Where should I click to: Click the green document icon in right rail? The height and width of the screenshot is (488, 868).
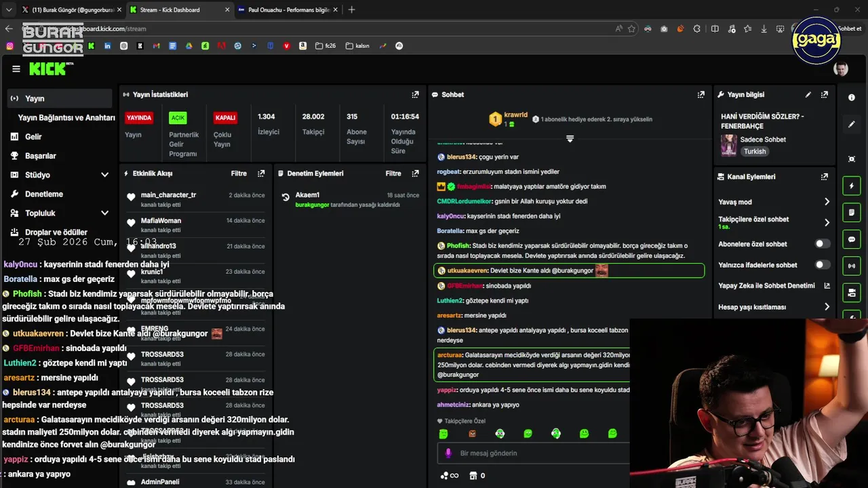852,213
